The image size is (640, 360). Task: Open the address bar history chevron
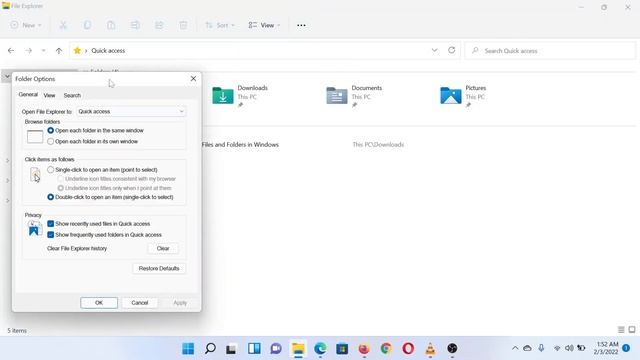click(x=434, y=50)
